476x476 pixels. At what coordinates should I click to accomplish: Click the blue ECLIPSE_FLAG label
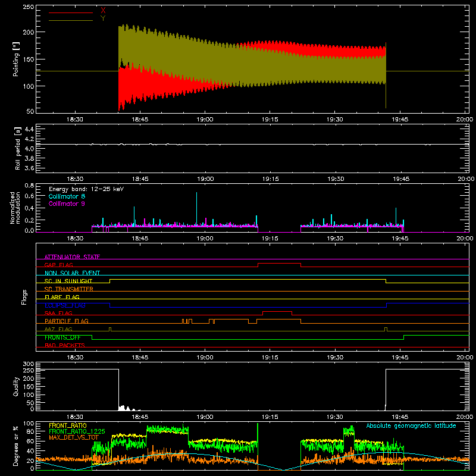pos(65,305)
